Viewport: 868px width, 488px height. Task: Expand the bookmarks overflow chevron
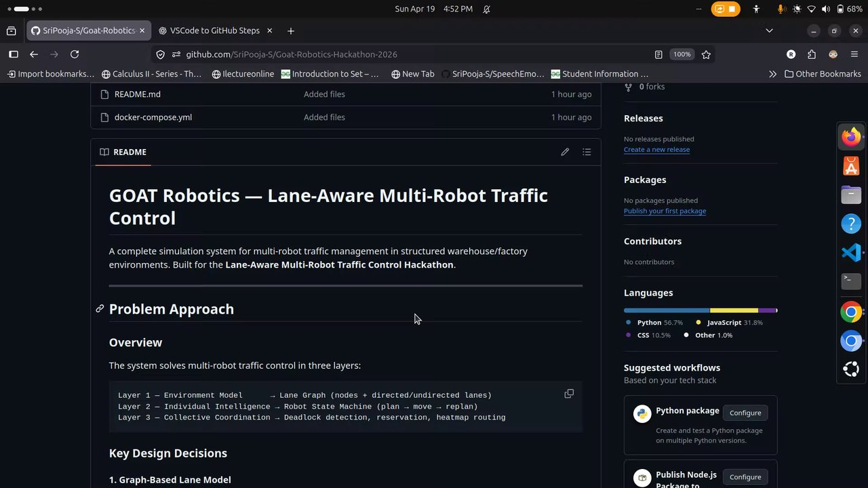(772, 74)
